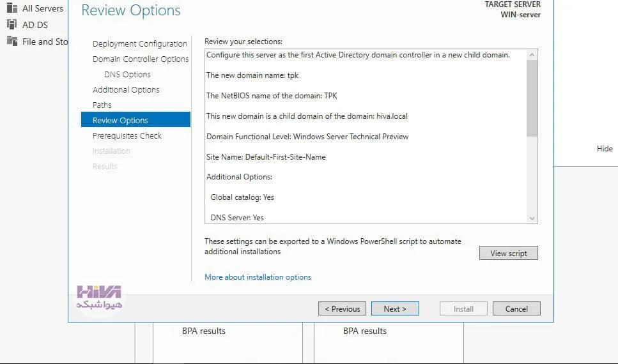Click the scroll-up arrow of selections box
The image size is (618, 364).
[532, 55]
